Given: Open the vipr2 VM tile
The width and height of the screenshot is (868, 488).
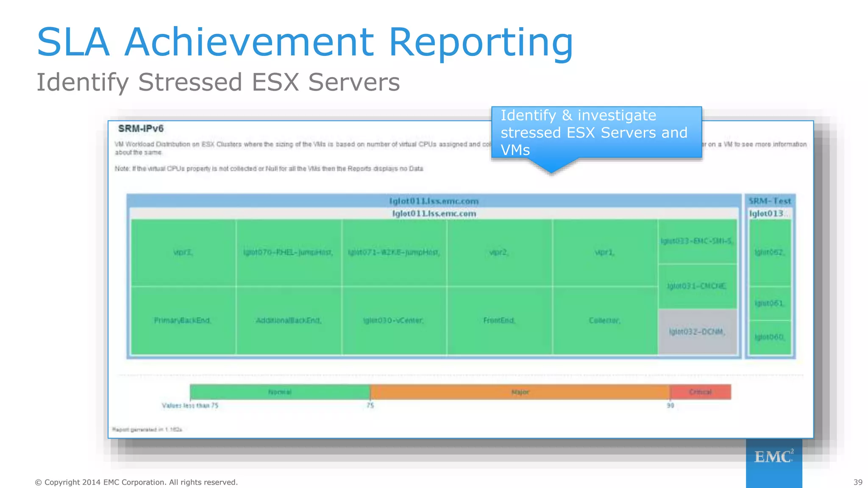Looking at the screenshot, I should pyautogui.click(x=499, y=252).
